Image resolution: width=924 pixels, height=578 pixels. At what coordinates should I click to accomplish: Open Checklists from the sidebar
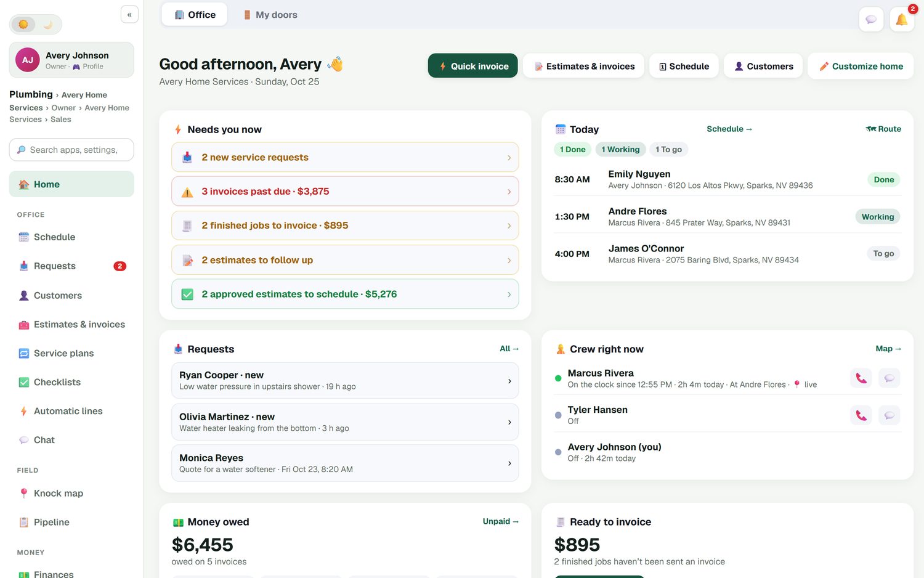click(71, 382)
